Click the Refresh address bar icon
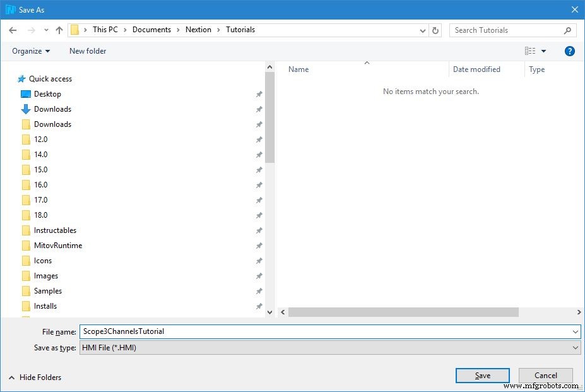The width and height of the screenshot is (585, 392). [435, 30]
